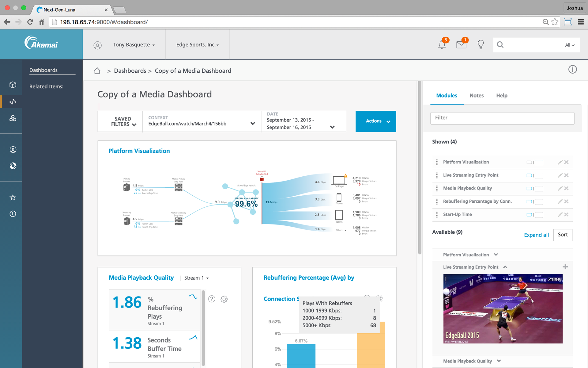Click the lightbulb ideas icon
Image resolution: width=588 pixels, height=368 pixels.
(481, 45)
